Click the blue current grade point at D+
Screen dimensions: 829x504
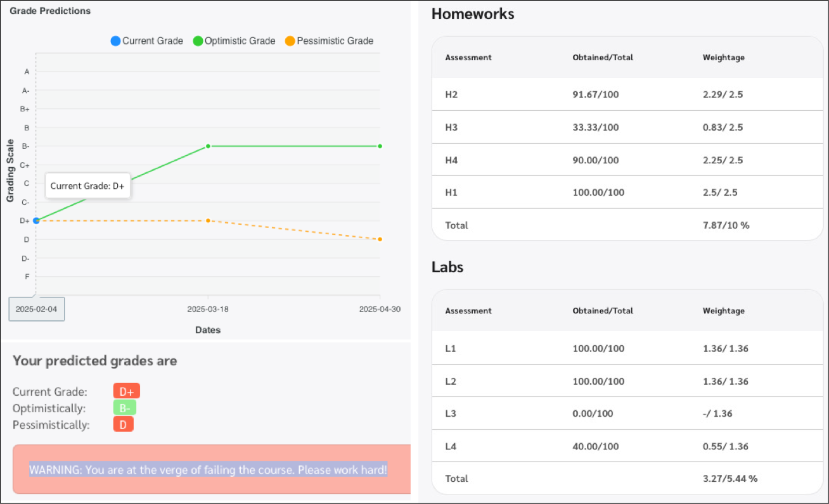36,220
